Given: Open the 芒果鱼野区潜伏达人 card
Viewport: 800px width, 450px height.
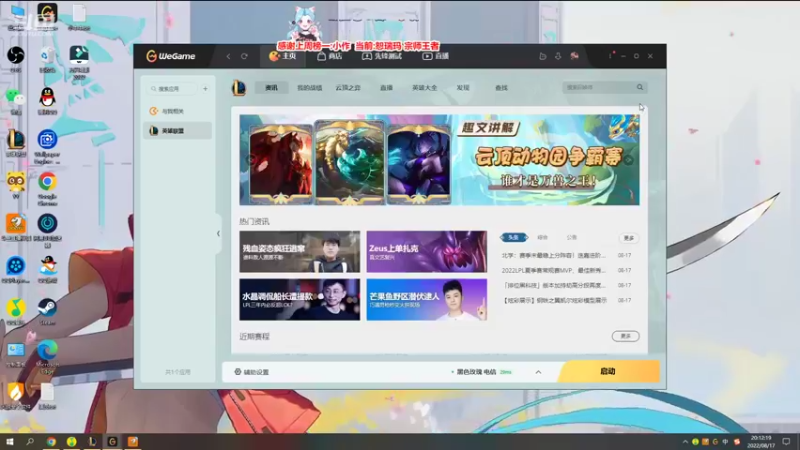Looking at the screenshot, I should point(427,299).
